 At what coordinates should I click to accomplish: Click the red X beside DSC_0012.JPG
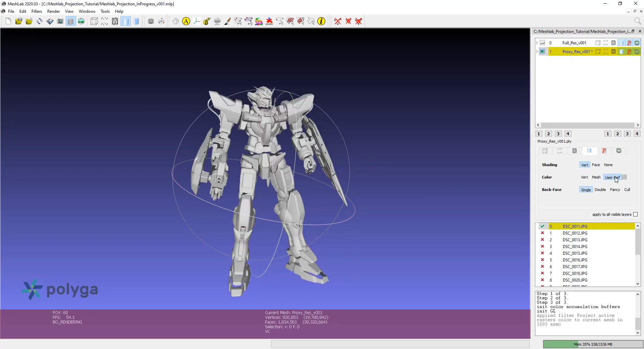click(542, 233)
